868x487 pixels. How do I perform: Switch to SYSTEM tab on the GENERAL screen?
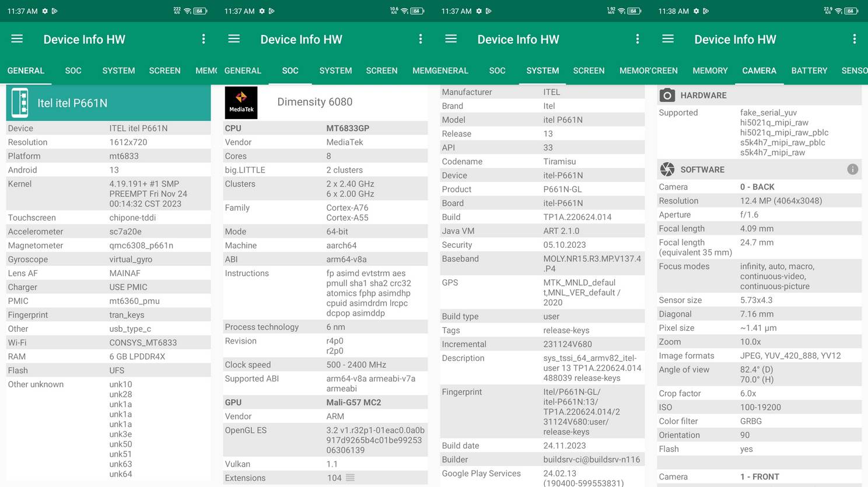(118, 71)
